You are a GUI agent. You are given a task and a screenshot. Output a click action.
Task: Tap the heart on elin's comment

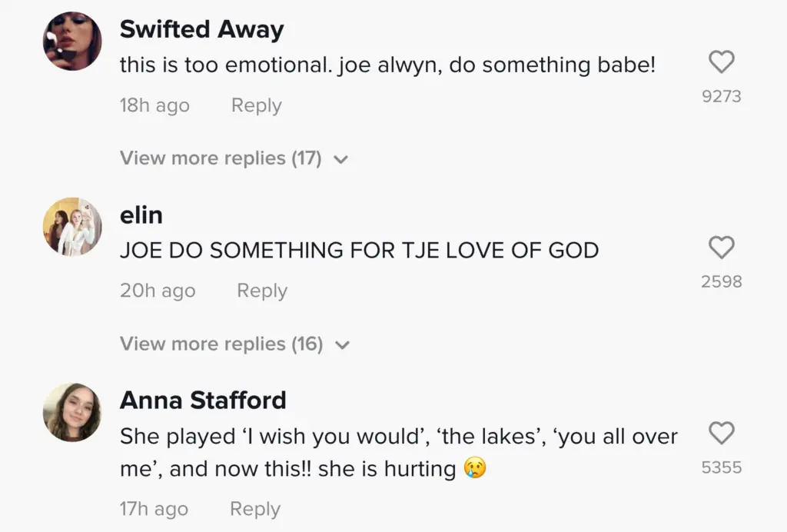click(721, 248)
